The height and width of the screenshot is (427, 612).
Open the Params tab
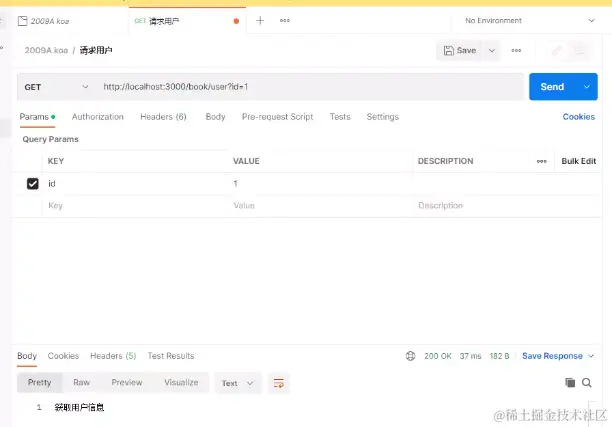(37, 117)
